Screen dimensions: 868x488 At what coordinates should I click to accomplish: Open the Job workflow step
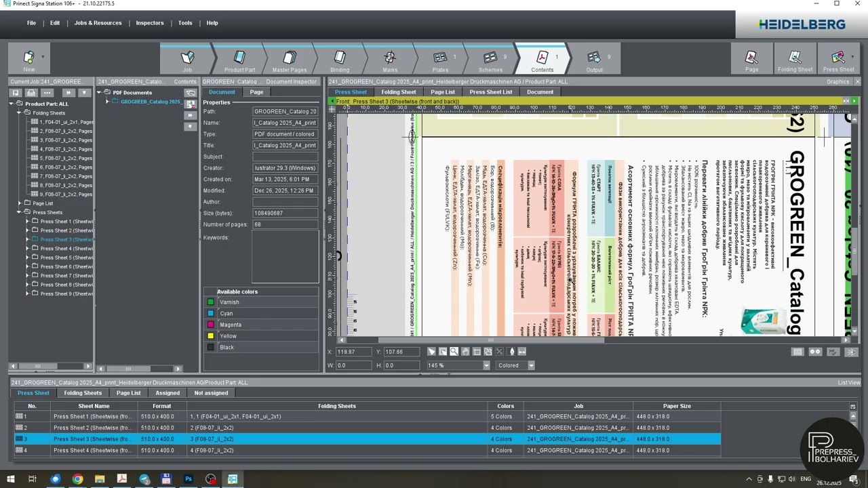coord(187,59)
